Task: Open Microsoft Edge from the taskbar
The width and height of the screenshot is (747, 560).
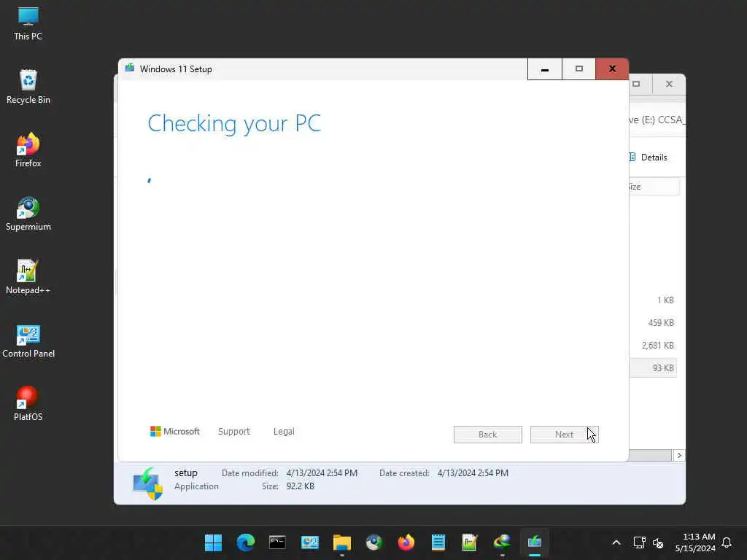Action: coord(245,542)
